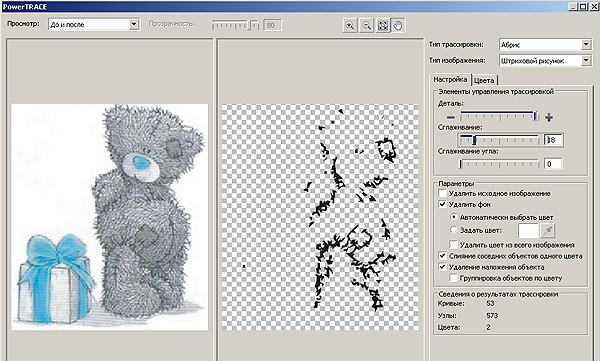Click the Кривые value 53
Screen dimensions: 600x361
[491, 303]
